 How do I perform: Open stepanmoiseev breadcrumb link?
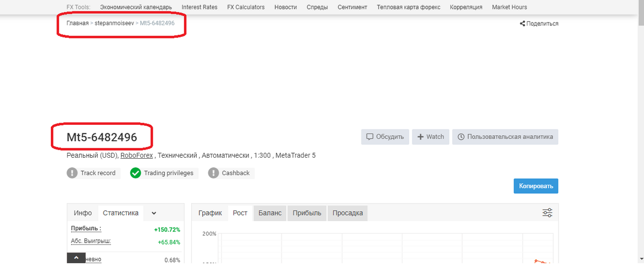(114, 23)
